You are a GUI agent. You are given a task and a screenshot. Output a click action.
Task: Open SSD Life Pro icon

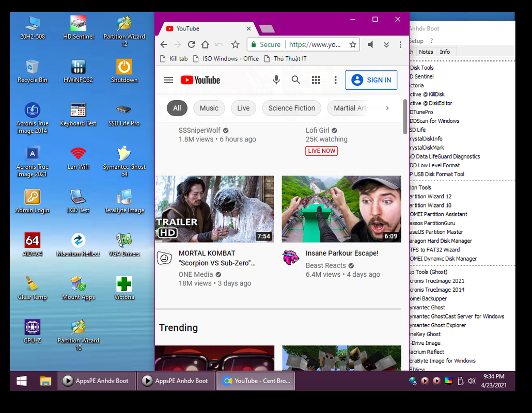pyautogui.click(x=124, y=115)
